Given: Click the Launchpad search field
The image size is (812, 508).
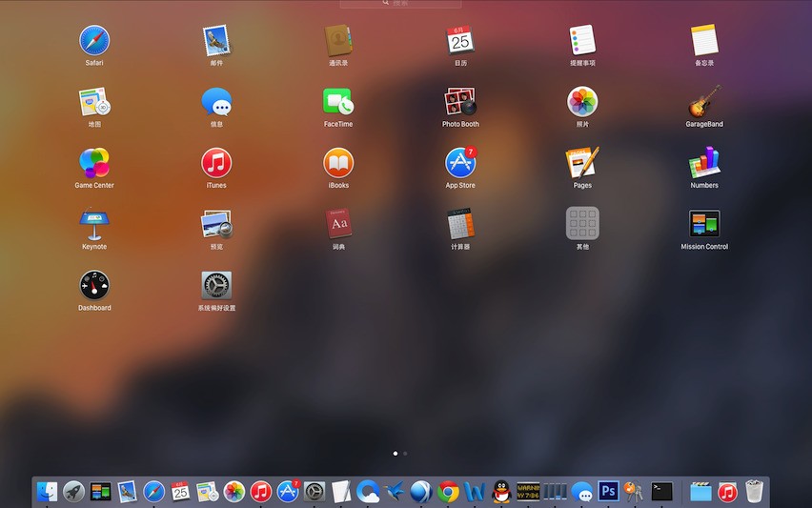Looking at the screenshot, I should (x=400, y=3).
